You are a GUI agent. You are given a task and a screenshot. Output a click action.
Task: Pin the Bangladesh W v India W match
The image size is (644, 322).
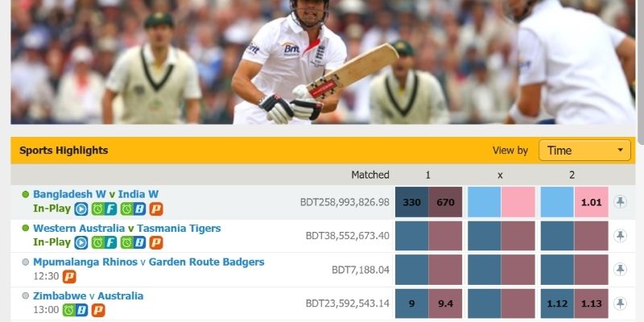620,202
